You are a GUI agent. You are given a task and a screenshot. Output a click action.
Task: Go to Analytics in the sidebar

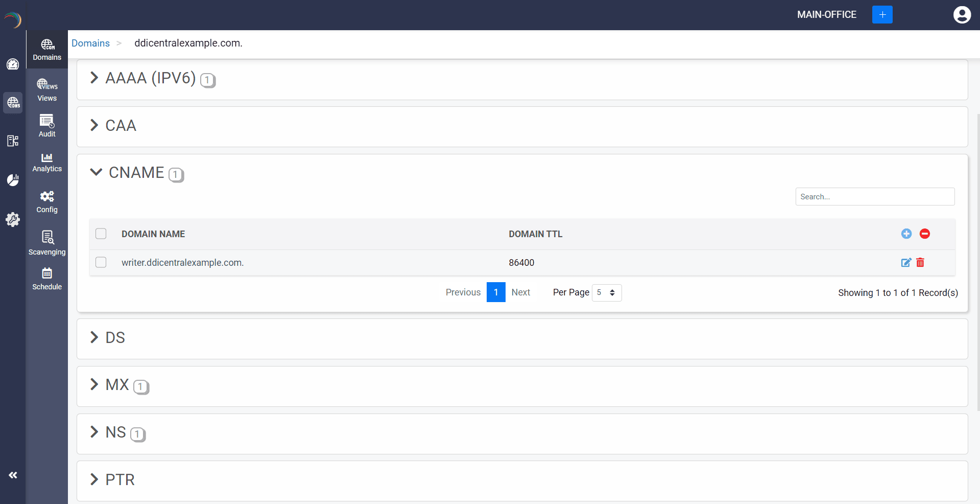pos(47,162)
